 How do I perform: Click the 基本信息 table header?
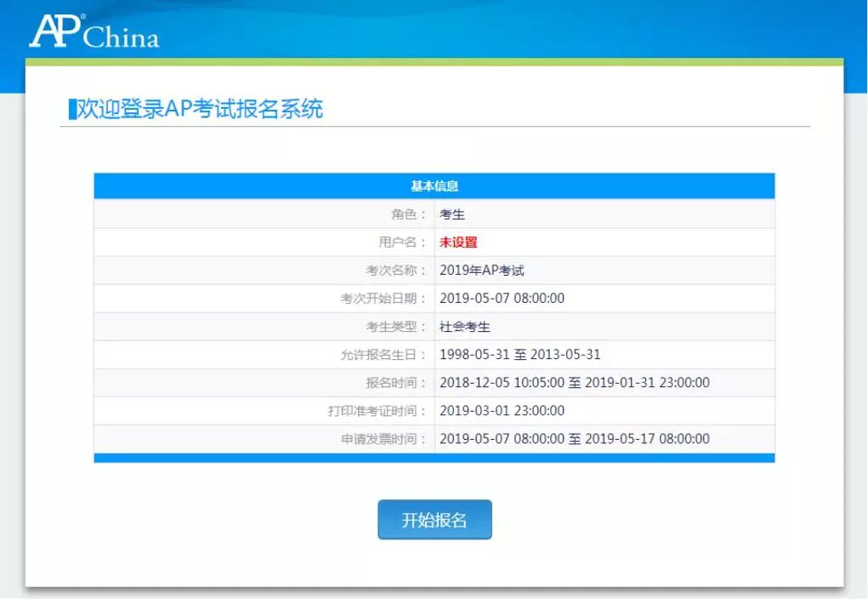[x=434, y=185]
